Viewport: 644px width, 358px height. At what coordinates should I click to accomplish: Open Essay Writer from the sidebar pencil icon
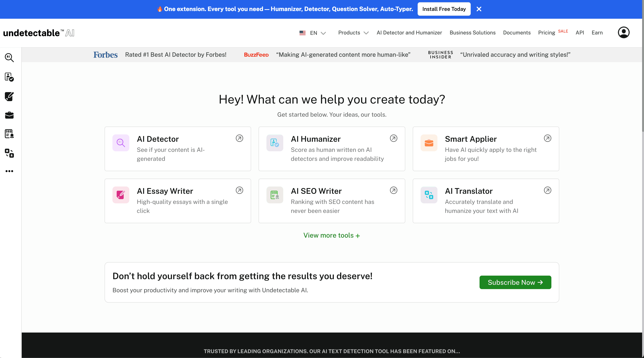click(x=9, y=96)
